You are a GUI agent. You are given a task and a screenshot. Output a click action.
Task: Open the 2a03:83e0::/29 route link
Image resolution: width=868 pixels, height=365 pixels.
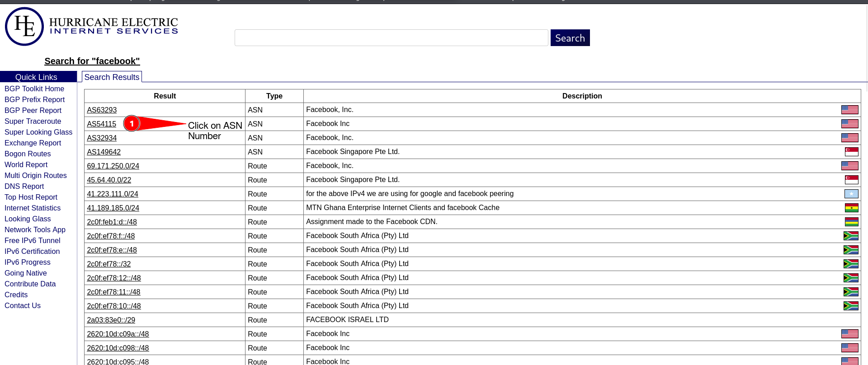pos(111,320)
